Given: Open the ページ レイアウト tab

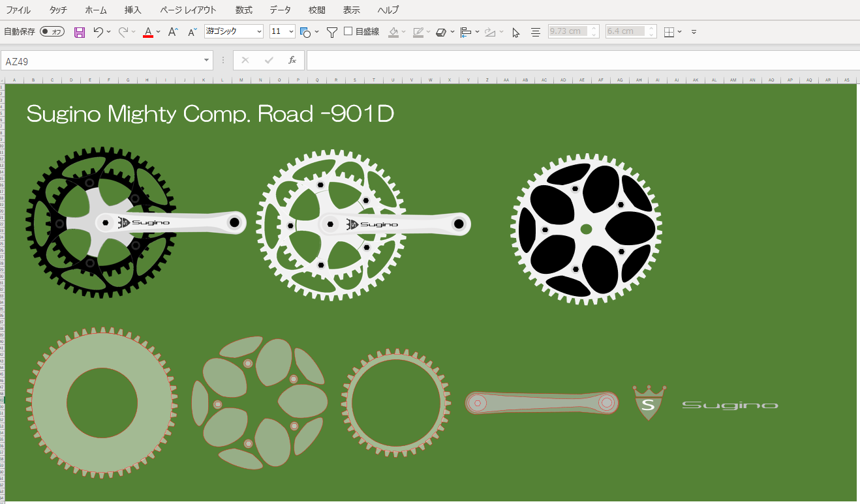Looking at the screenshot, I should point(188,10).
